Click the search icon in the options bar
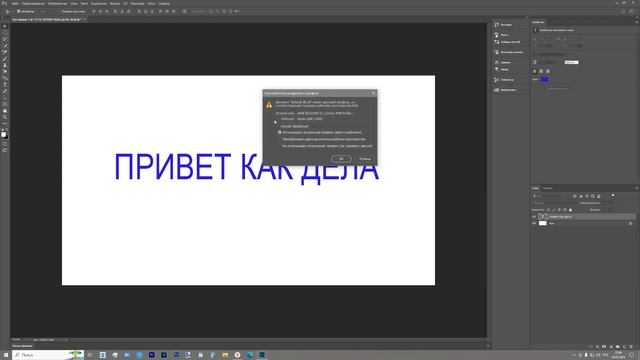Screen dimensions: 640x360 [x=623, y=11]
